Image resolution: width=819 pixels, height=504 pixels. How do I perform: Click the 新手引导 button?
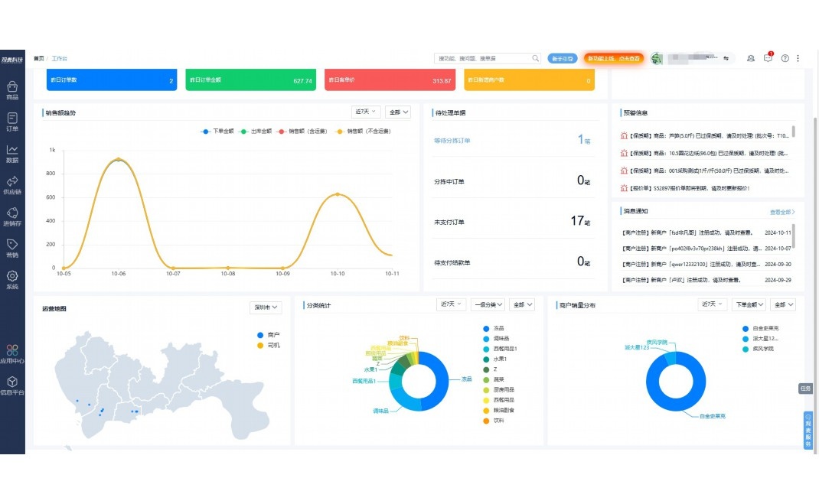563,58
